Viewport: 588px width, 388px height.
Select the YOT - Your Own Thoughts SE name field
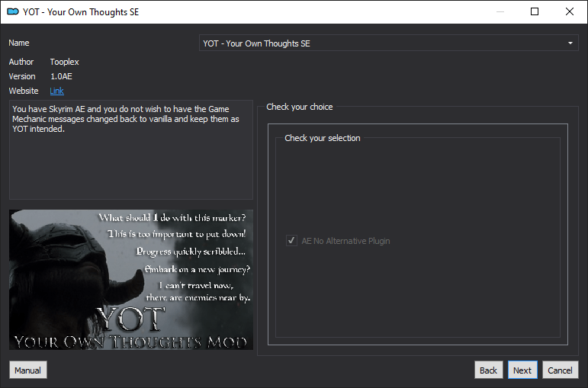[x=388, y=43]
